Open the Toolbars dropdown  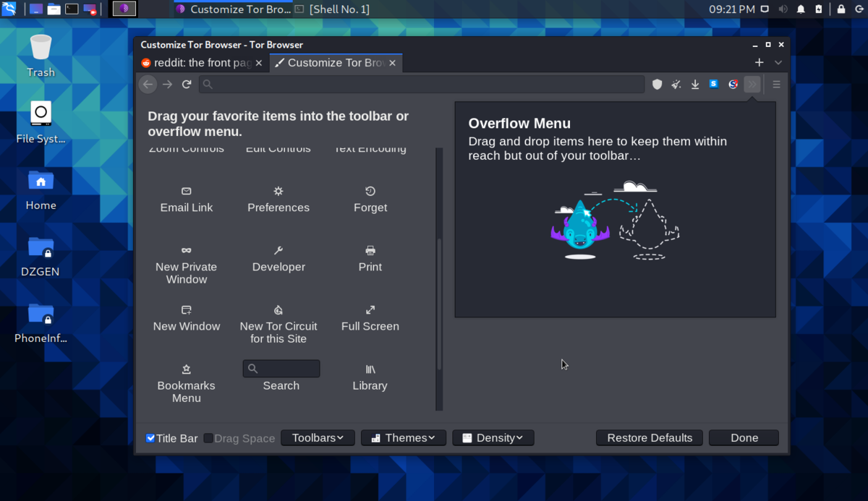318,438
